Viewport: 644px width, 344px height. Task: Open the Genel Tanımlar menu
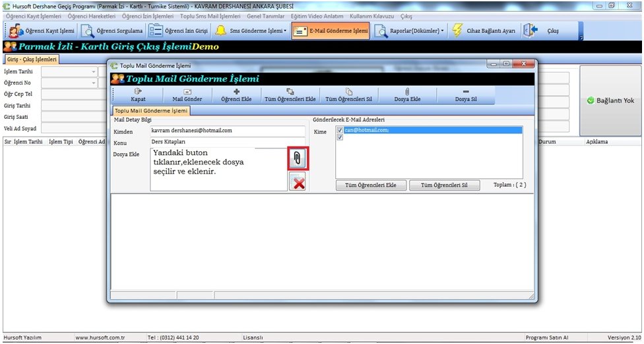[266, 15]
